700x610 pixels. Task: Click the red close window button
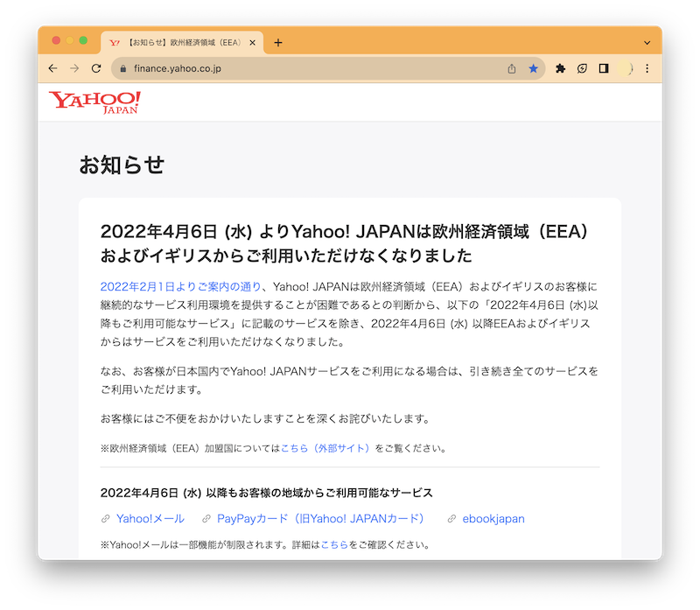tap(56, 40)
